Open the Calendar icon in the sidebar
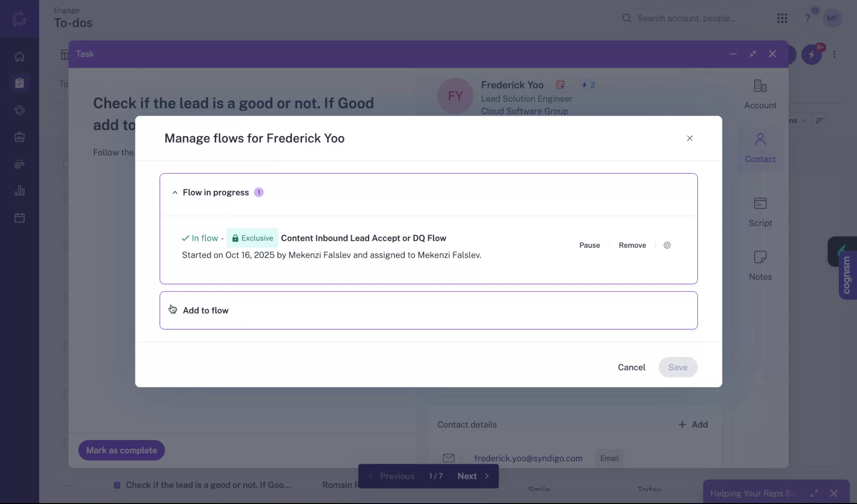This screenshot has width=857, height=504. pos(19,217)
